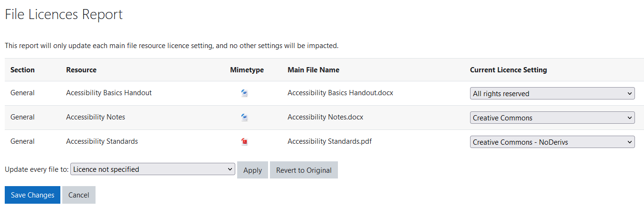Open the 'Creative Commons' licence dropdown for Accessibility Notes
This screenshot has height=208, width=644.
[x=552, y=118]
